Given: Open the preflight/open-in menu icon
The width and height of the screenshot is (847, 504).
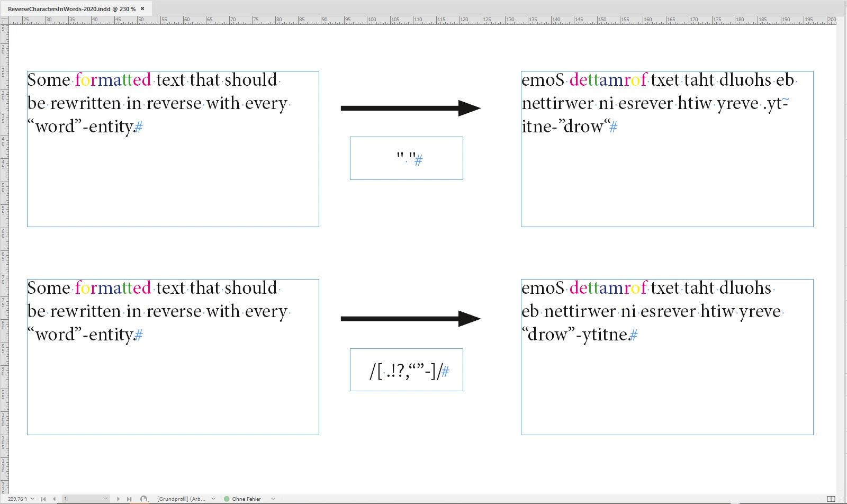Looking at the screenshot, I should coord(144,499).
